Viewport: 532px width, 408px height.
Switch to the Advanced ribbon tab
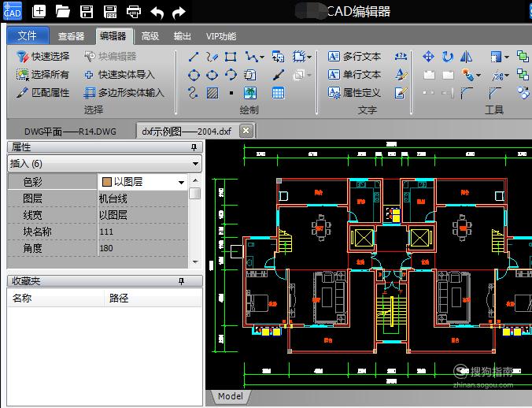(150, 36)
